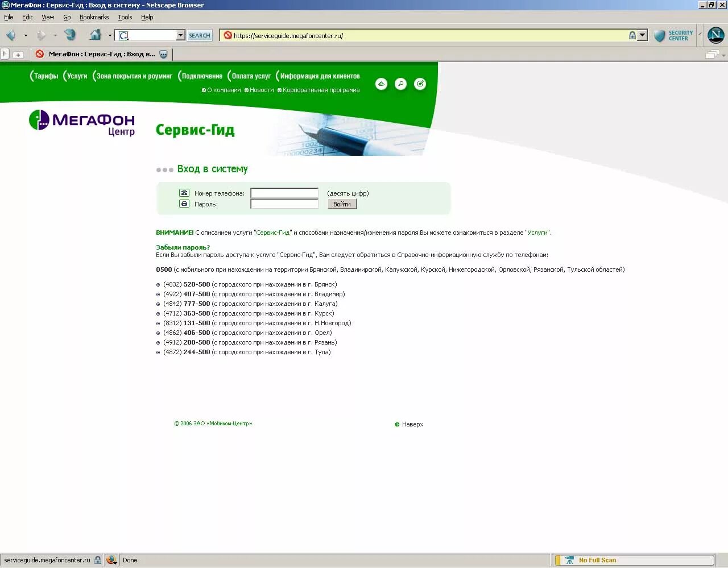Open Оплата услуг navigation link
The height and width of the screenshot is (568, 728).
(x=251, y=76)
